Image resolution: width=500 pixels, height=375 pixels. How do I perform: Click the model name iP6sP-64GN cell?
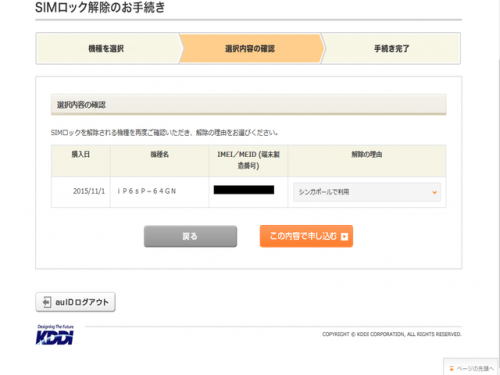[160, 191]
